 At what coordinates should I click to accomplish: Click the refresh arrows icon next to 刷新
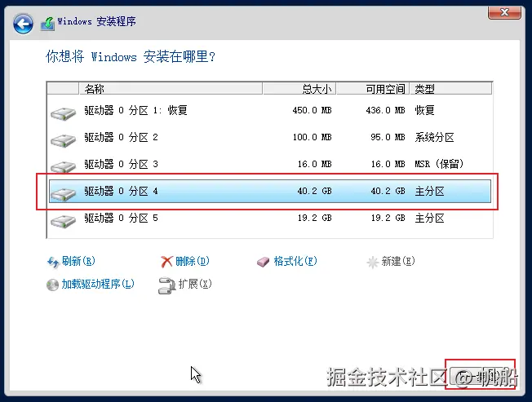pyautogui.click(x=53, y=262)
